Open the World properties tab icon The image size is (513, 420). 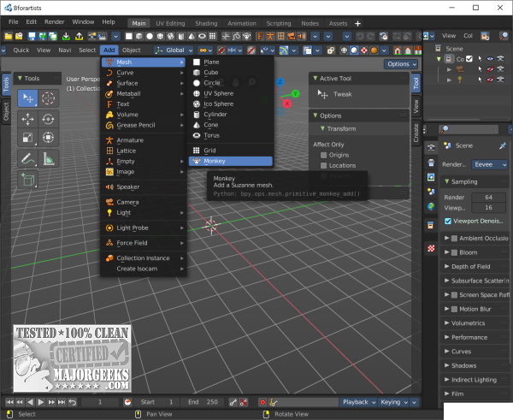point(431,206)
